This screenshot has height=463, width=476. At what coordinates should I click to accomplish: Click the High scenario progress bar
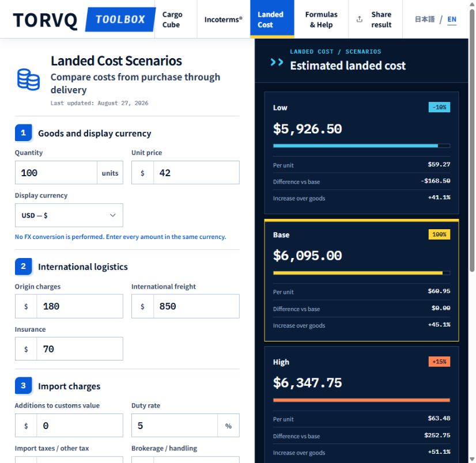(x=361, y=400)
